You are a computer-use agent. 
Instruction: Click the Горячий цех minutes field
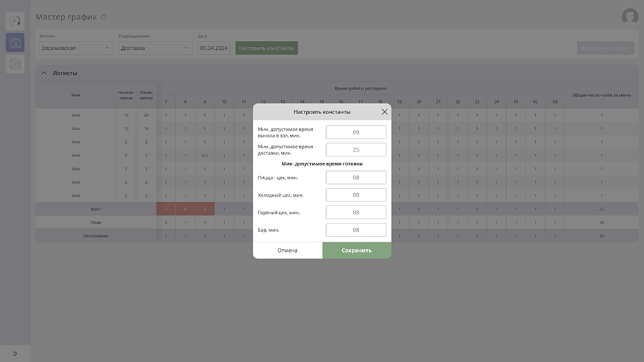(356, 212)
